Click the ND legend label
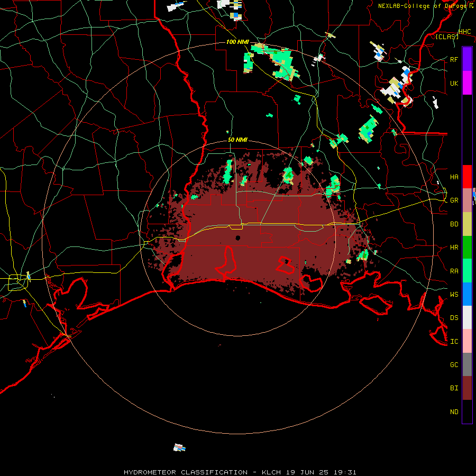 pos(454,412)
